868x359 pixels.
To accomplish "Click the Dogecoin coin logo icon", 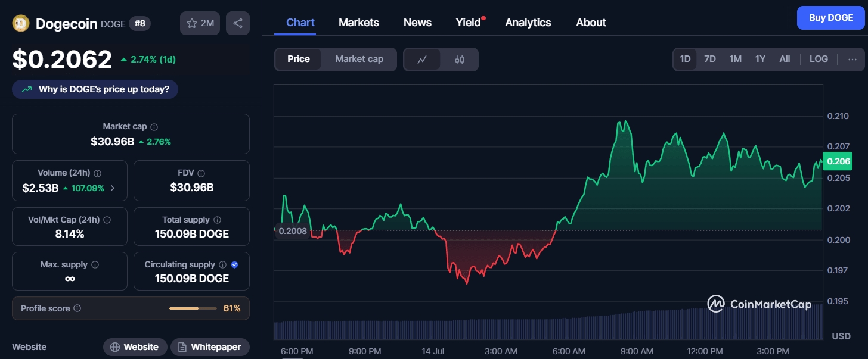I will click(21, 23).
